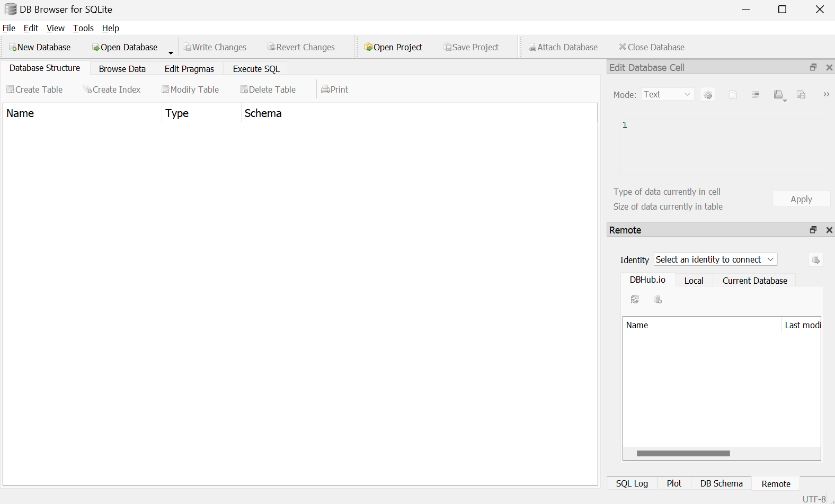This screenshot has height=504, width=835.
Task: Expand the Identity selection dropdown
Action: [715, 259]
